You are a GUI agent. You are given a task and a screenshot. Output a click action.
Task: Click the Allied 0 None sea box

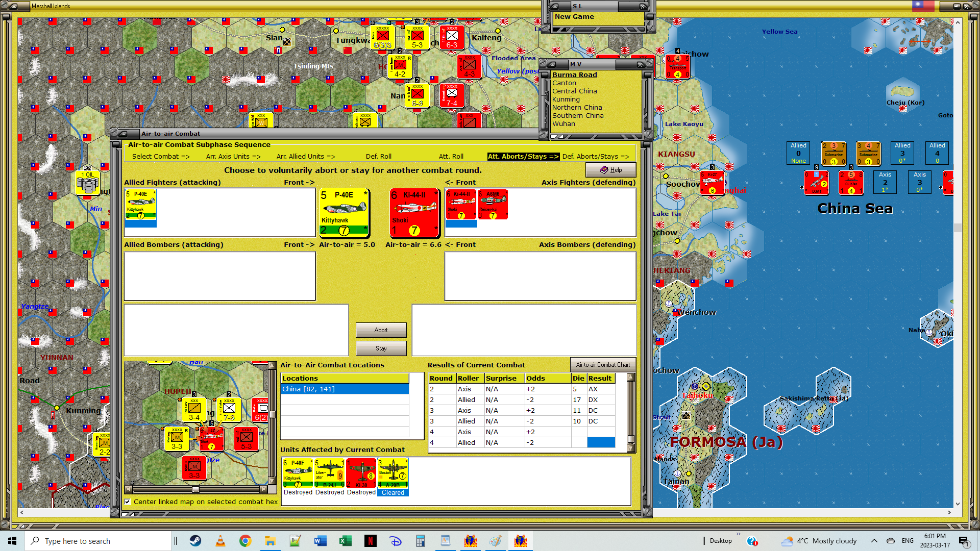point(798,153)
